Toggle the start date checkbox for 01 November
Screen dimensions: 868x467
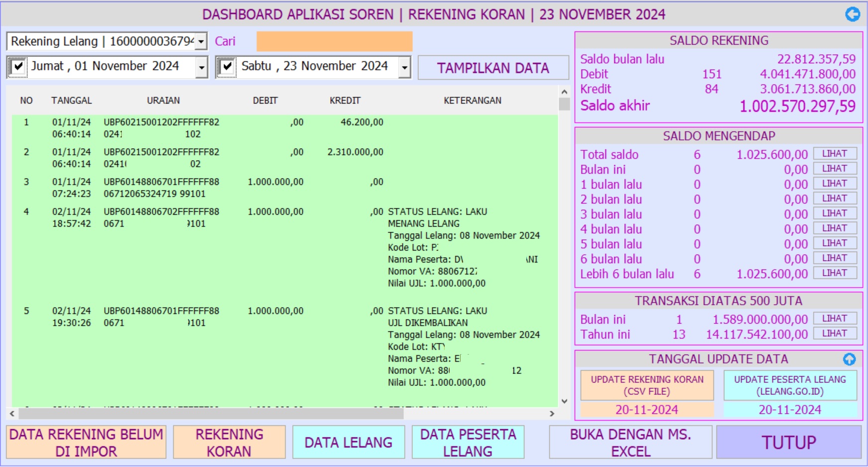click(18, 67)
